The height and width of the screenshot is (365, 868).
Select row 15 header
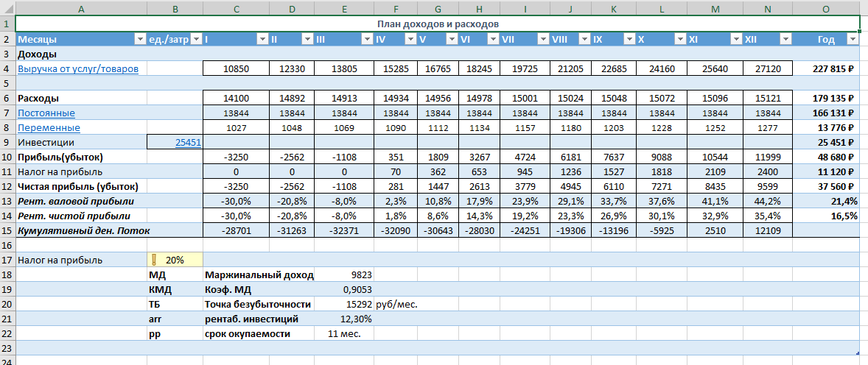click(x=7, y=230)
